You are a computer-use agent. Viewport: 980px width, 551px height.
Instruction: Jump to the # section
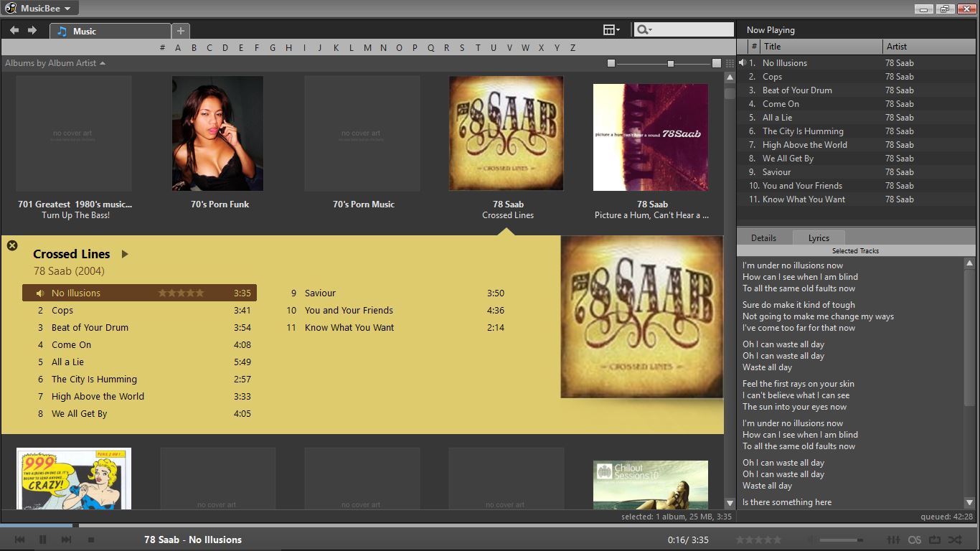pos(162,48)
